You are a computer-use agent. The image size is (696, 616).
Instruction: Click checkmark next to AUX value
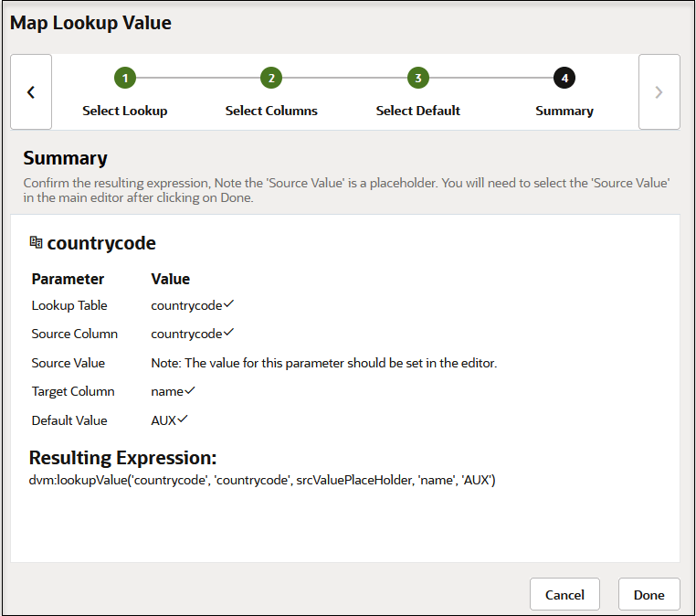pyautogui.click(x=183, y=419)
